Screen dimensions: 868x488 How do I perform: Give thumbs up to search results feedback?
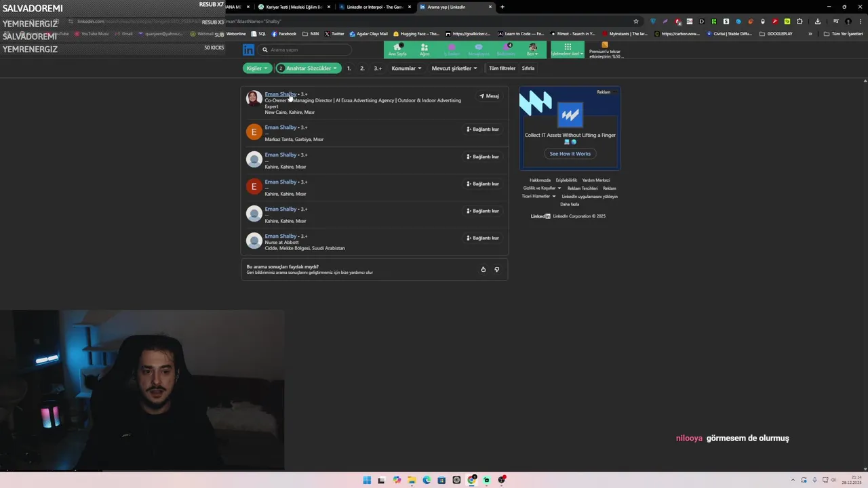(484, 270)
